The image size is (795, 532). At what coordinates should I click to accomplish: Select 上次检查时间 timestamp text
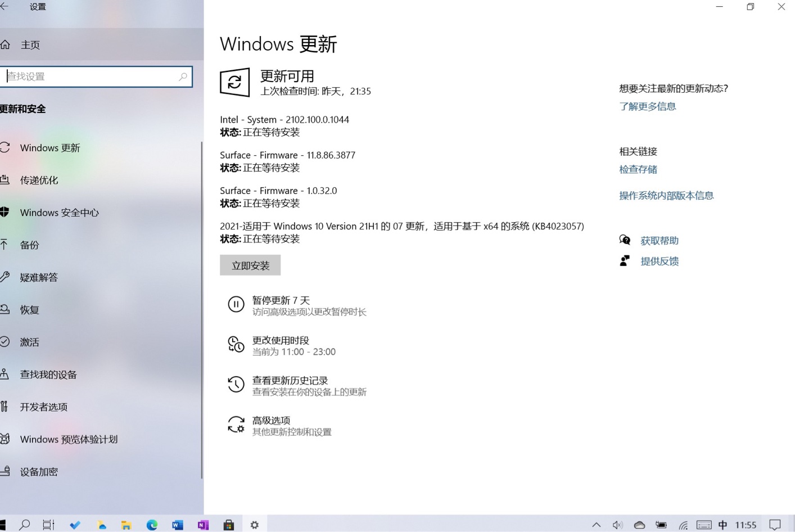coord(315,91)
